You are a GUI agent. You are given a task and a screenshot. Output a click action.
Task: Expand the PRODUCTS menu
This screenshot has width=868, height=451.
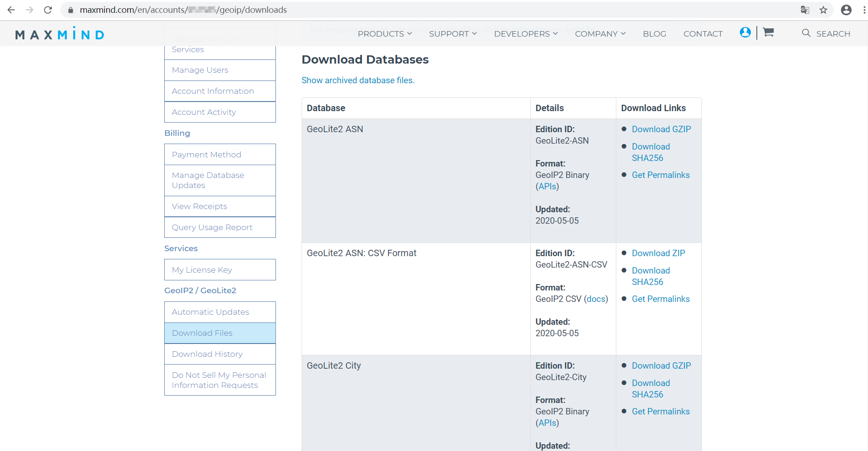coord(385,34)
